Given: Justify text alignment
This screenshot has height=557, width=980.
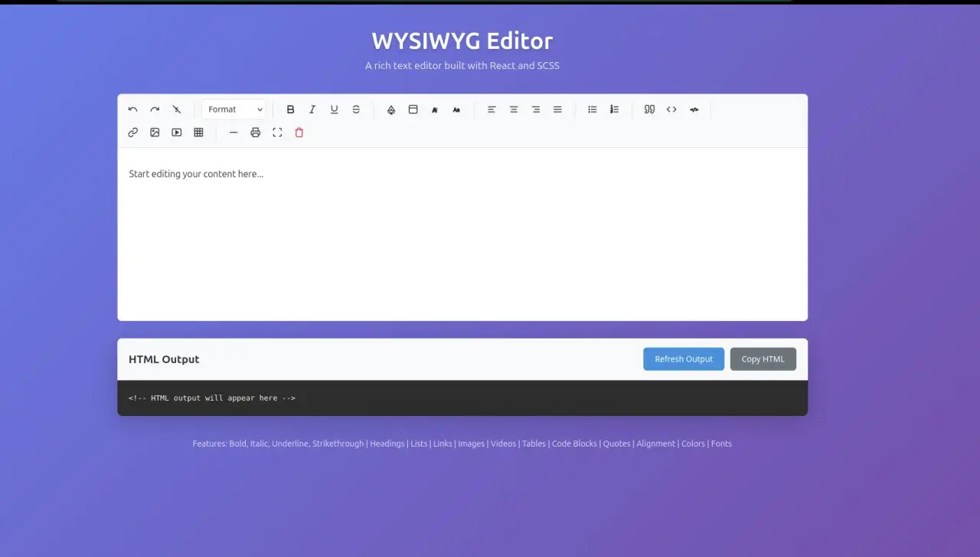Looking at the screenshot, I should click(x=557, y=110).
